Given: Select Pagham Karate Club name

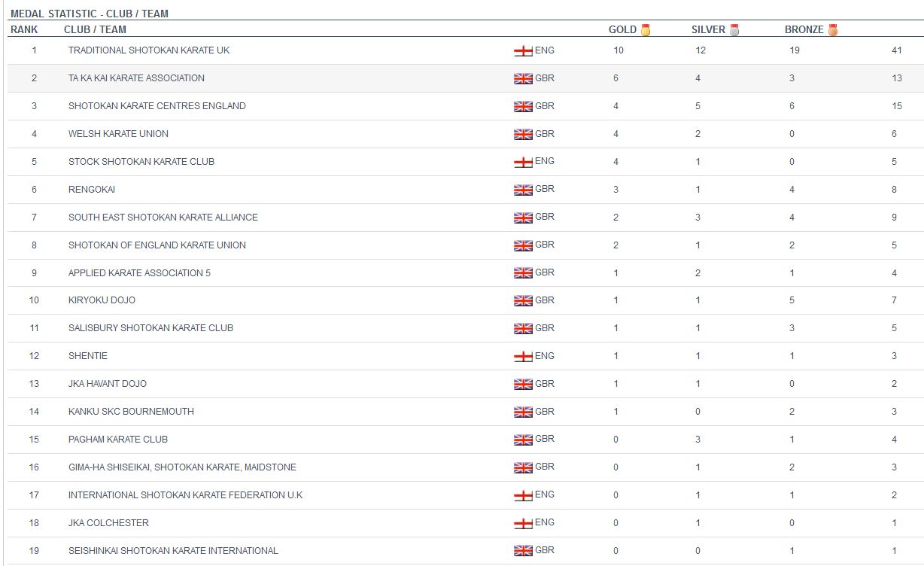Looking at the screenshot, I should (x=118, y=440).
